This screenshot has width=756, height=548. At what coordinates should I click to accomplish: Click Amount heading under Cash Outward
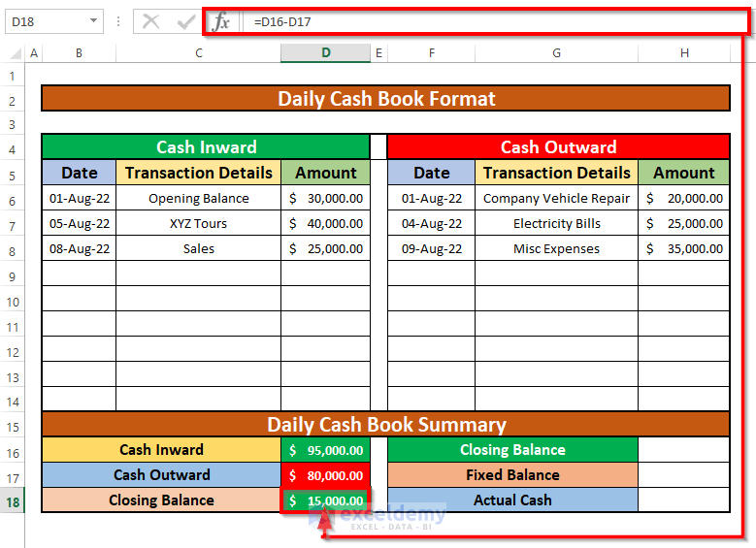pyautogui.click(x=683, y=173)
